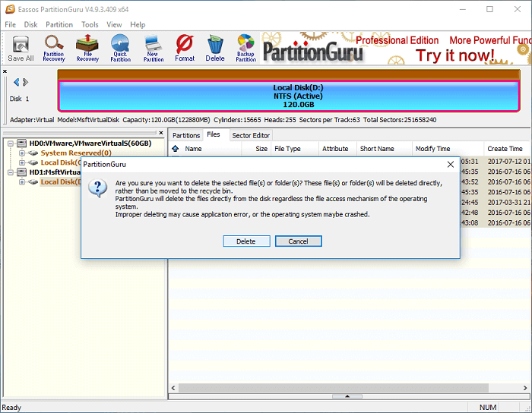Select HD0:VMware,VMwareVirtualS(60GB) in the tree

point(90,143)
